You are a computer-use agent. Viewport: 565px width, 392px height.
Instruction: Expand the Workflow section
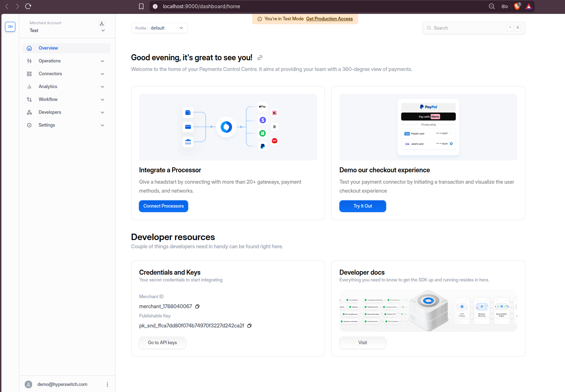102,100
